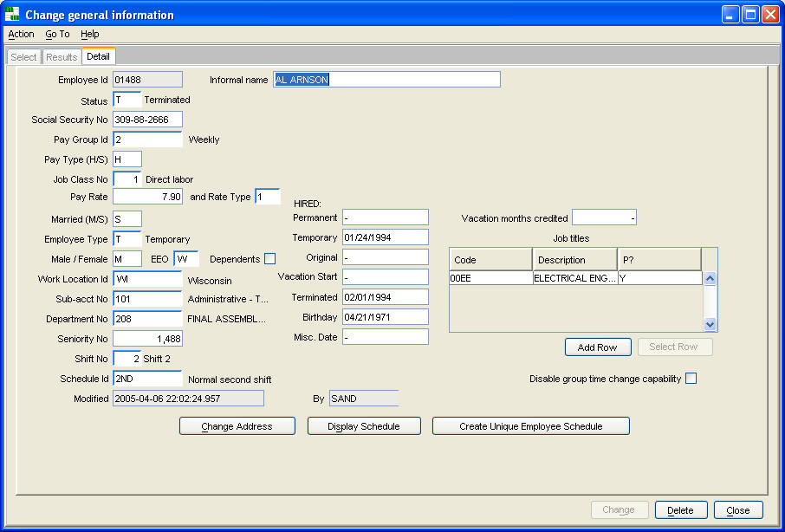
Task: Click the Display Schedule button
Action: (x=363, y=426)
